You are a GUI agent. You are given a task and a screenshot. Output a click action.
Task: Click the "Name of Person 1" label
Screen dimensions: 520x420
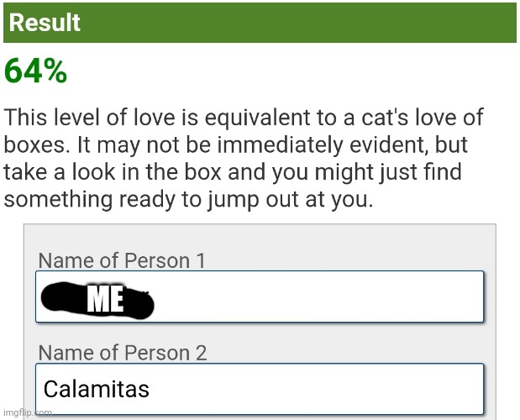point(122,260)
